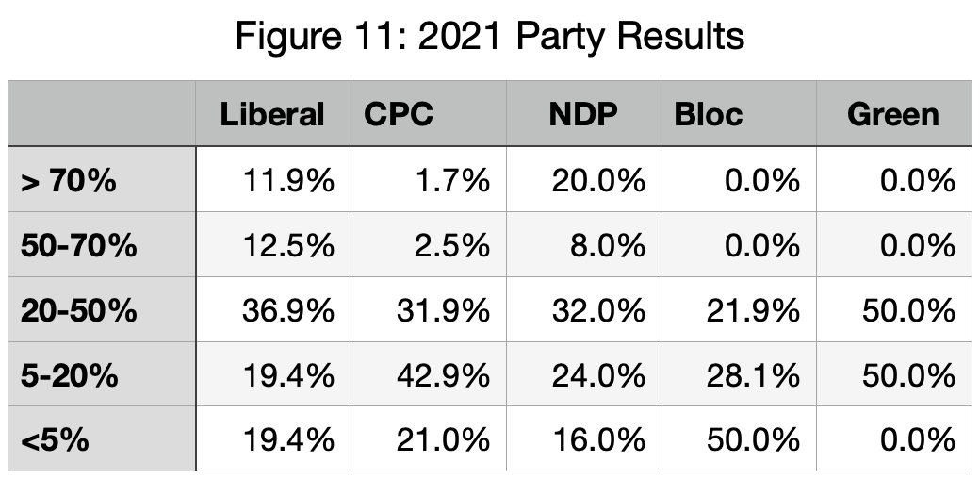Click the NDP column header

[x=583, y=114]
